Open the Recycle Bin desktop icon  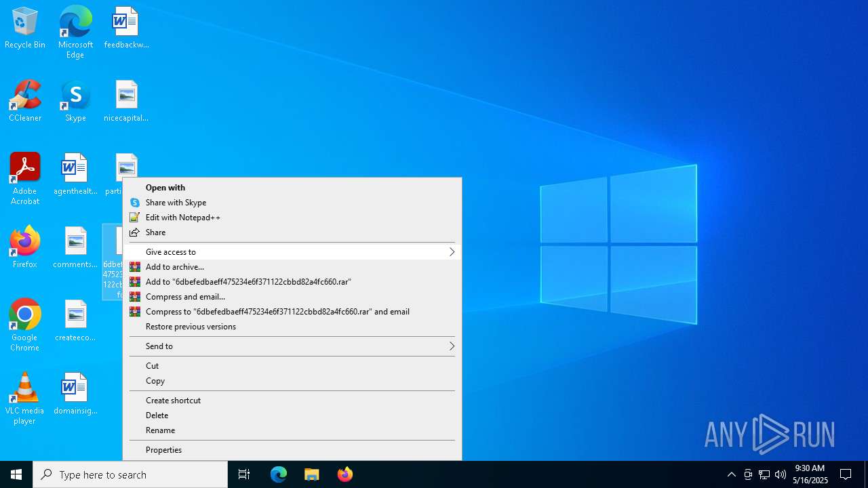click(x=25, y=28)
